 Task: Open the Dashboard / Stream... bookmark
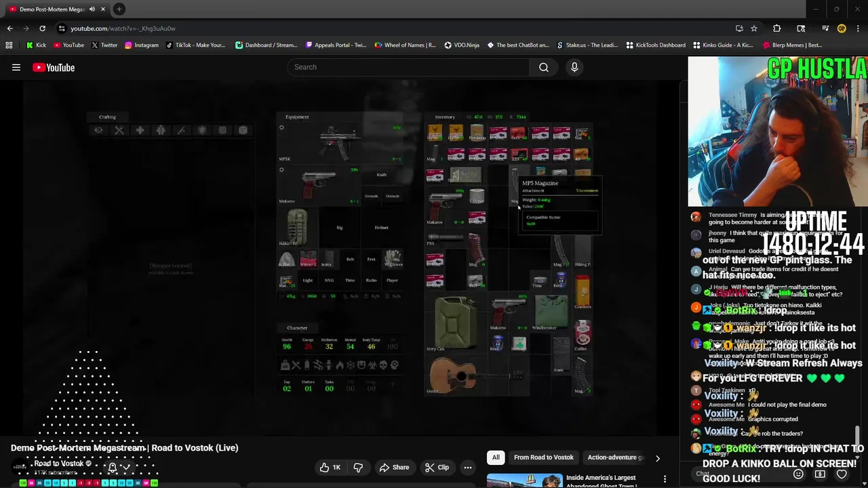click(267, 45)
